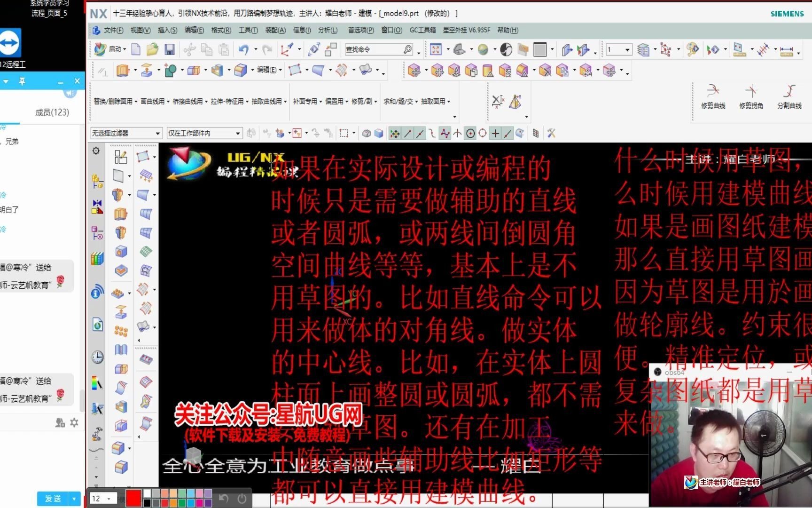812x508 pixels.
Task: Toggle Enable Snap Point on the selection bar
Action: [395, 134]
